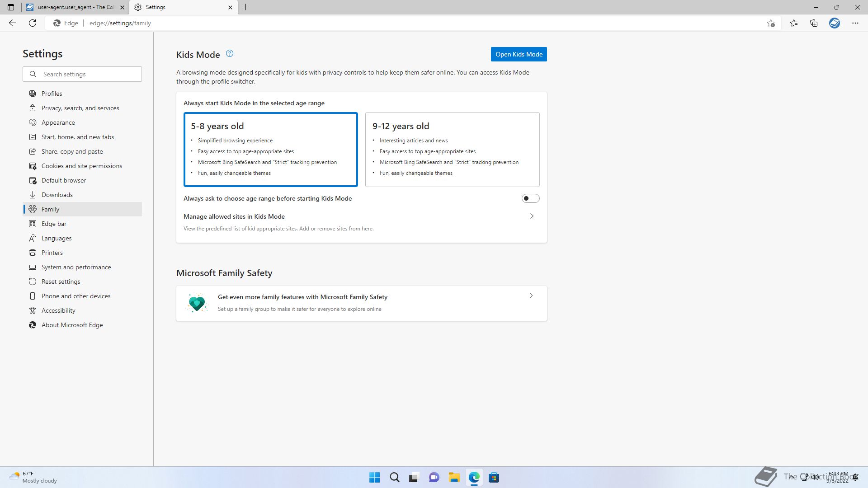Viewport: 868px width, 488px height.
Task: Open Family Safety chevron arrow
Action: [531, 296]
